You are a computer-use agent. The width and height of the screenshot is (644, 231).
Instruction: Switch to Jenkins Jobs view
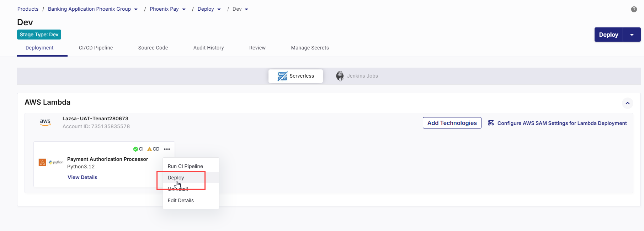(x=357, y=76)
